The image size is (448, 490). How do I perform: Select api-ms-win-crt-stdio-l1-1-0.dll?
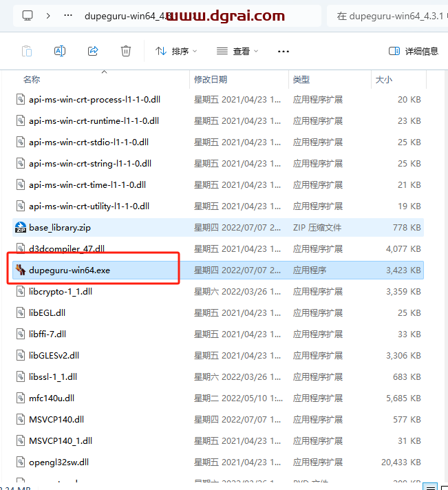point(218,142)
